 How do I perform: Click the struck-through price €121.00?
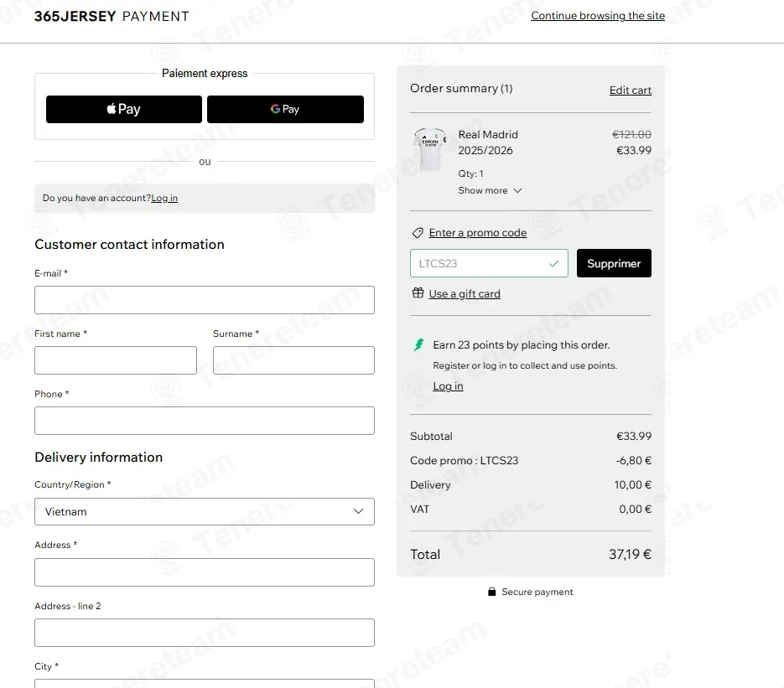(x=631, y=134)
